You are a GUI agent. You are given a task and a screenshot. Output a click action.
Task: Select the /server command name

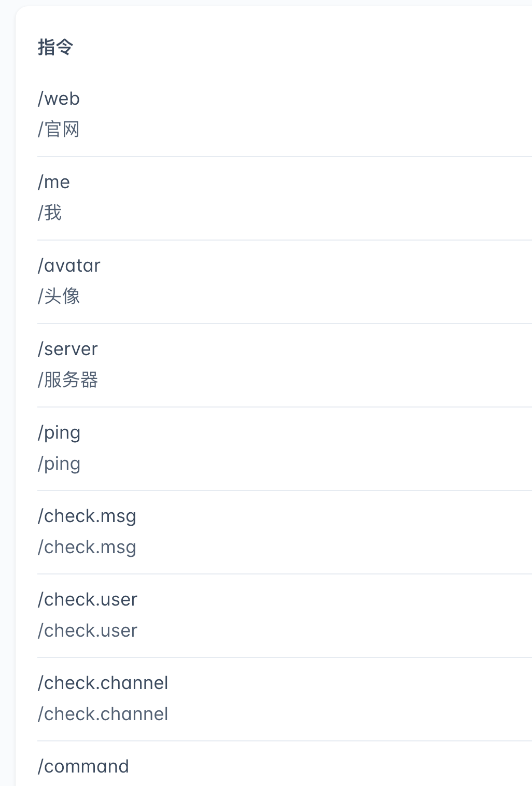point(67,349)
